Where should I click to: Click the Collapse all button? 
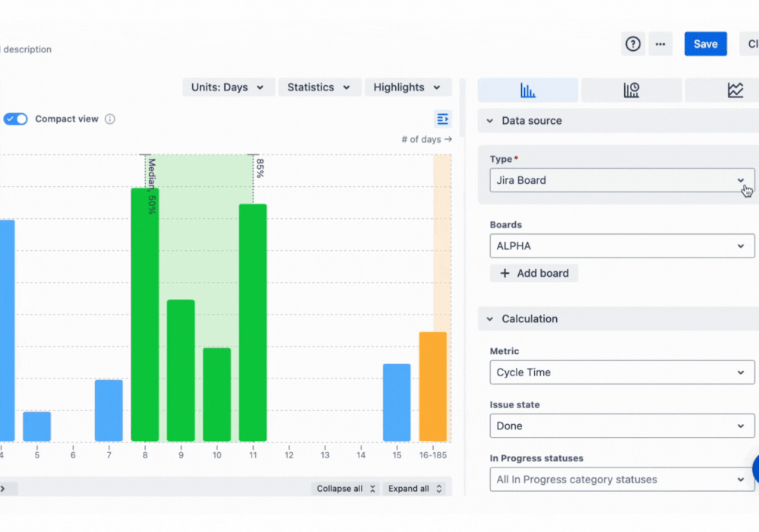[x=346, y=489]
